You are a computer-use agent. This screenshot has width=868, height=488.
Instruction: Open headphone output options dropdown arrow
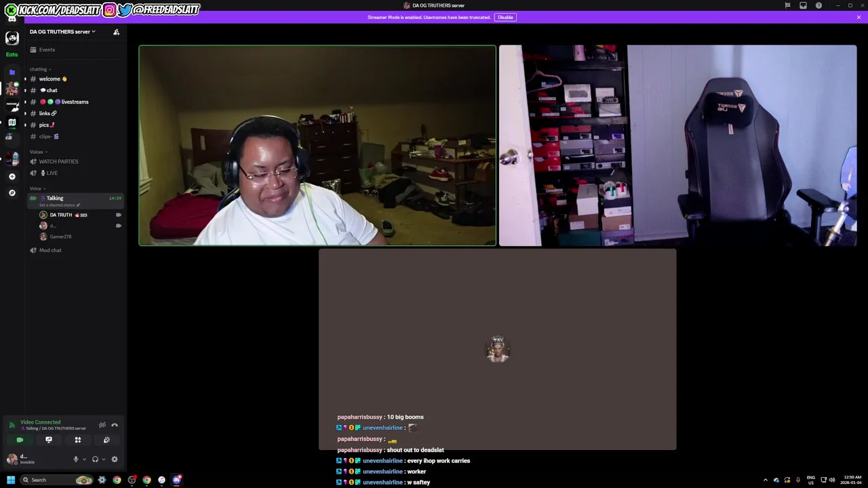[x=104, y=460]
